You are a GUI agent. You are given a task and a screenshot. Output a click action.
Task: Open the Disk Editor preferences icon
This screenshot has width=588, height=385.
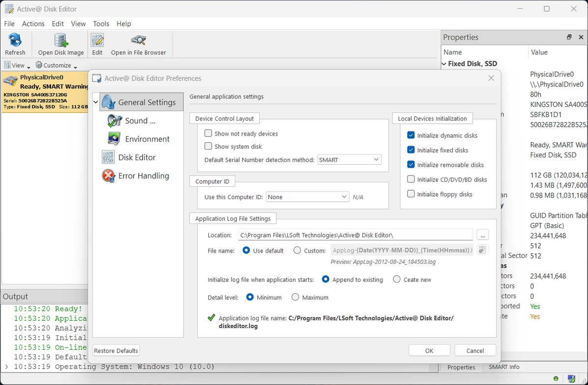pos(108,157)
